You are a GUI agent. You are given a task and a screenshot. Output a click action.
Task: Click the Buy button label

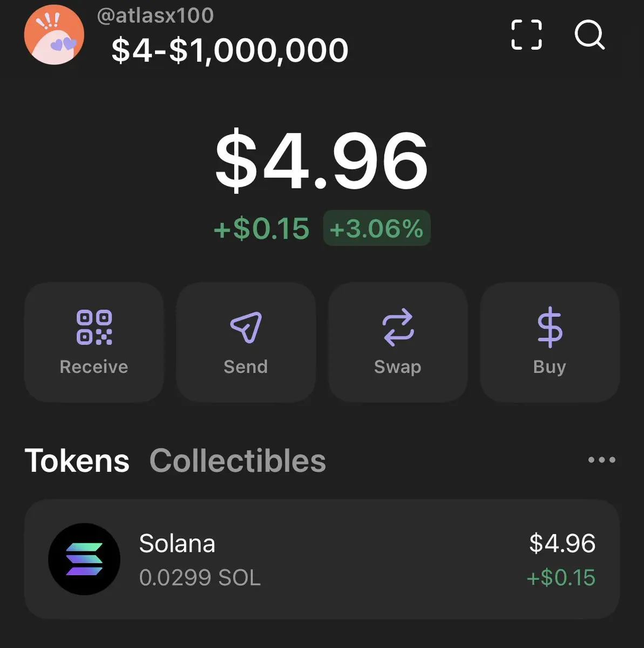pyautogui.click(x=550, y=367)
